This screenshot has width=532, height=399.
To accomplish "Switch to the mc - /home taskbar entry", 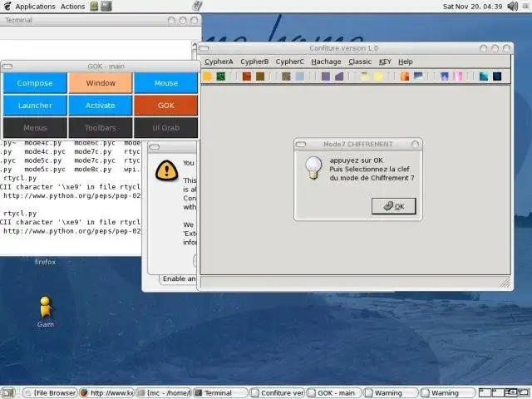I will [165, 393].
